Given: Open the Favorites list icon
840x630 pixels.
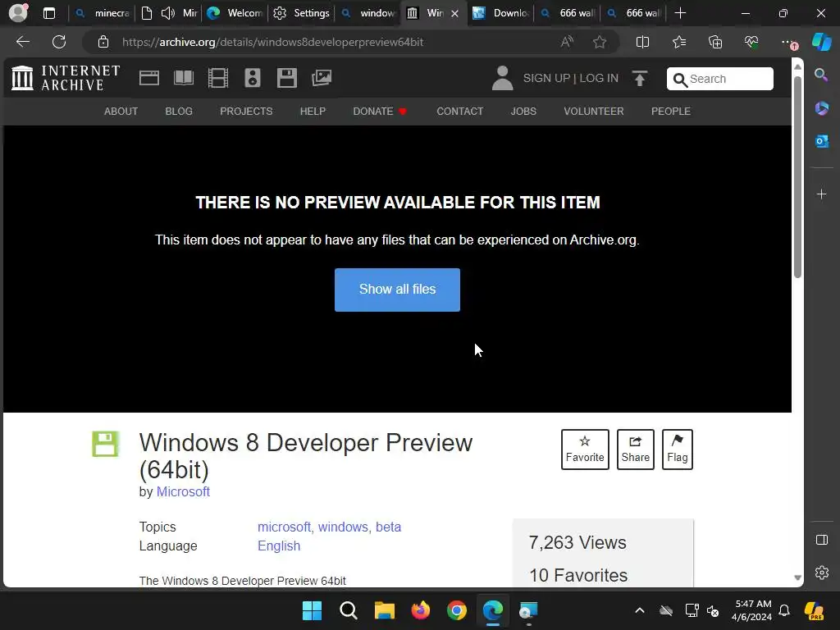Looking at the screenshot, I should click(678, 42).
